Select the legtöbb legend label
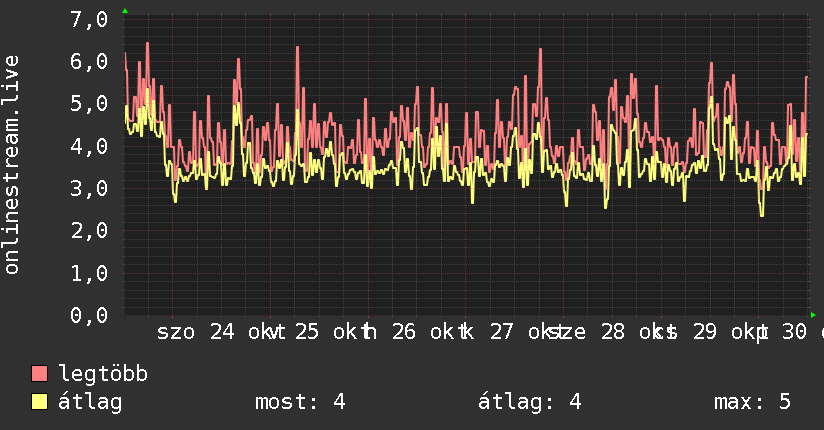The width and height of the screenshot is (824, 430). pyautogui.click(x=103, y=373)
